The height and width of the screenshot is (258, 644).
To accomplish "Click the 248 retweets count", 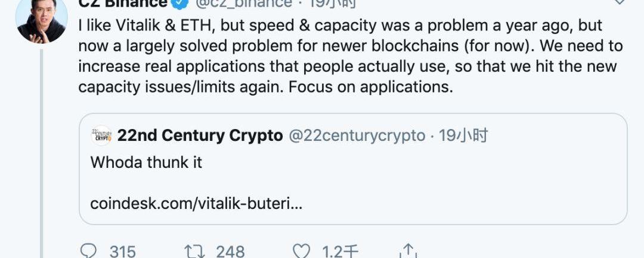I will (230, 251).
